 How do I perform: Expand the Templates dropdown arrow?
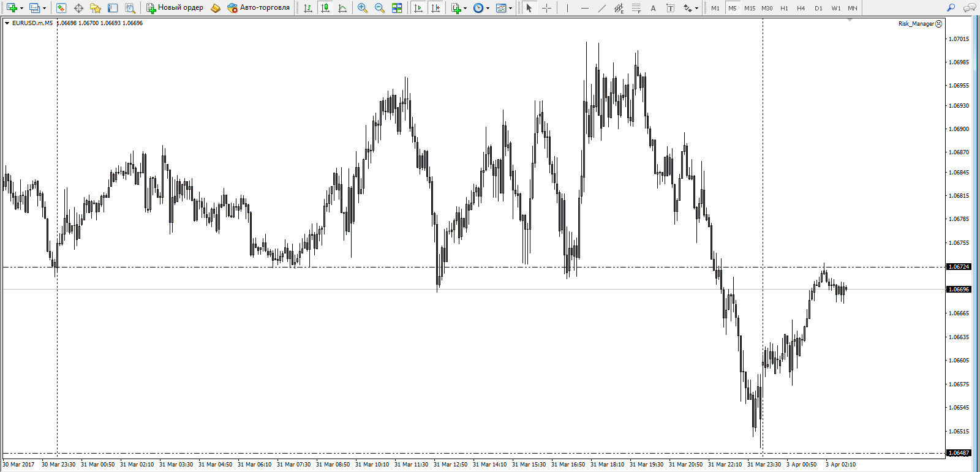click(511, 8)
